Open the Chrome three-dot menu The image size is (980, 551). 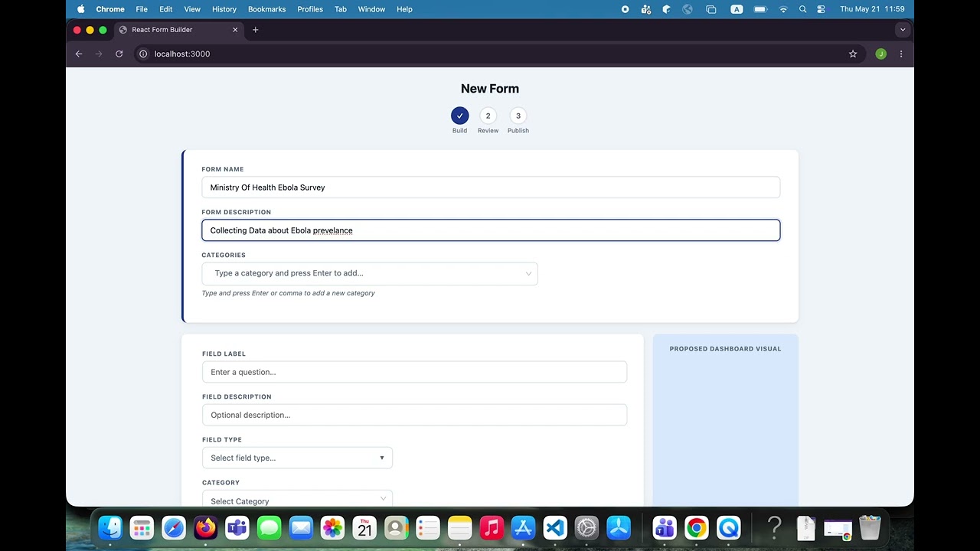tap(901, 54)
